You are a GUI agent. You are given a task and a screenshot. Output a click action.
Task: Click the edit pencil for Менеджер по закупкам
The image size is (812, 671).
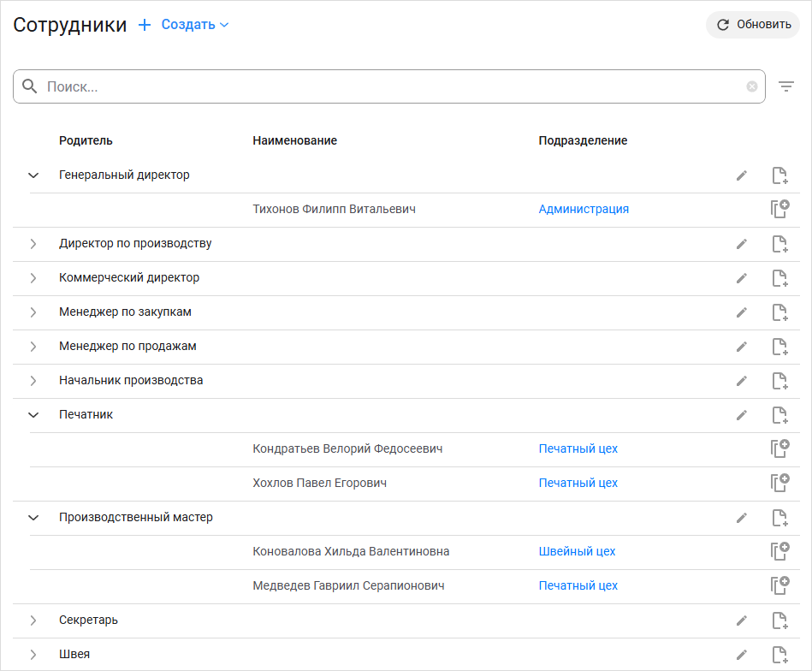(741, 312)
